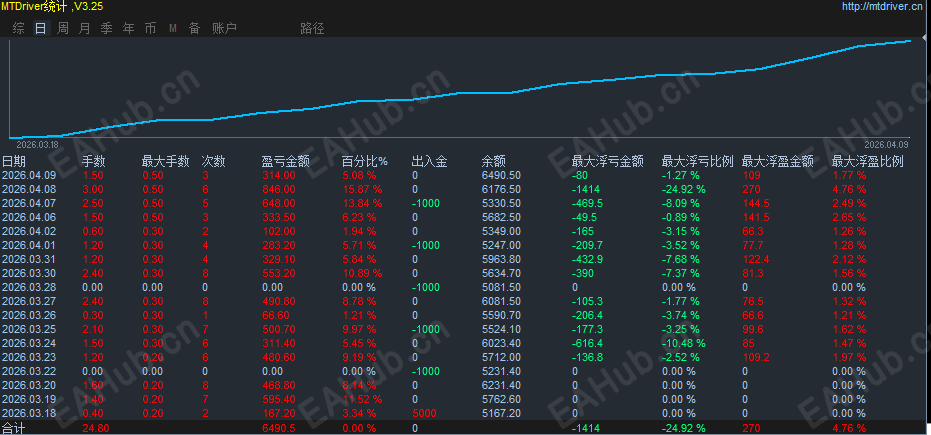Screen dimensions: 931x435
Task: Click the 最大浮亏比例 column header
Action: click(698, 161)
